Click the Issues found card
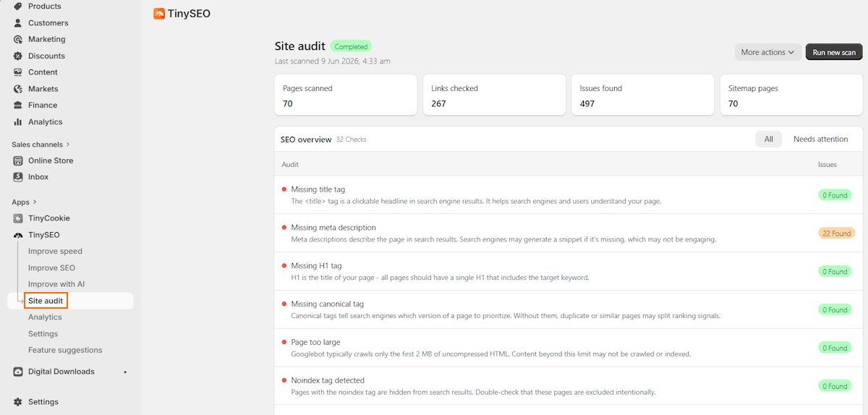Viewport: 868px width, 415px height. point(643,95)
